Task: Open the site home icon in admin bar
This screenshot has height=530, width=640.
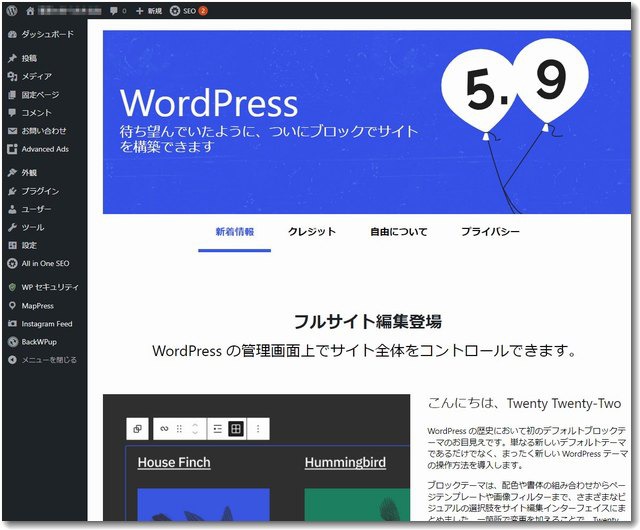Action: tap(30, 11)
